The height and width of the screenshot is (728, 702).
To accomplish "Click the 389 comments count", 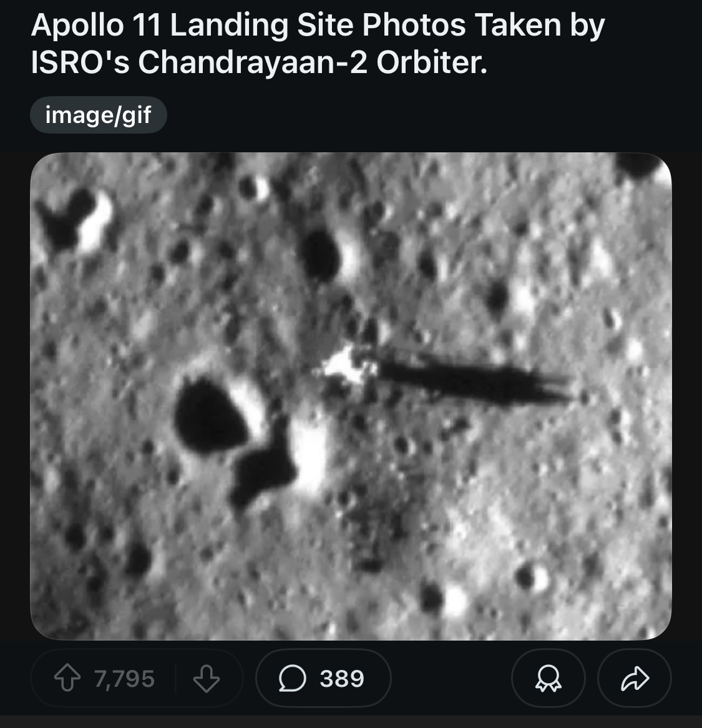I will coord(342,678).
